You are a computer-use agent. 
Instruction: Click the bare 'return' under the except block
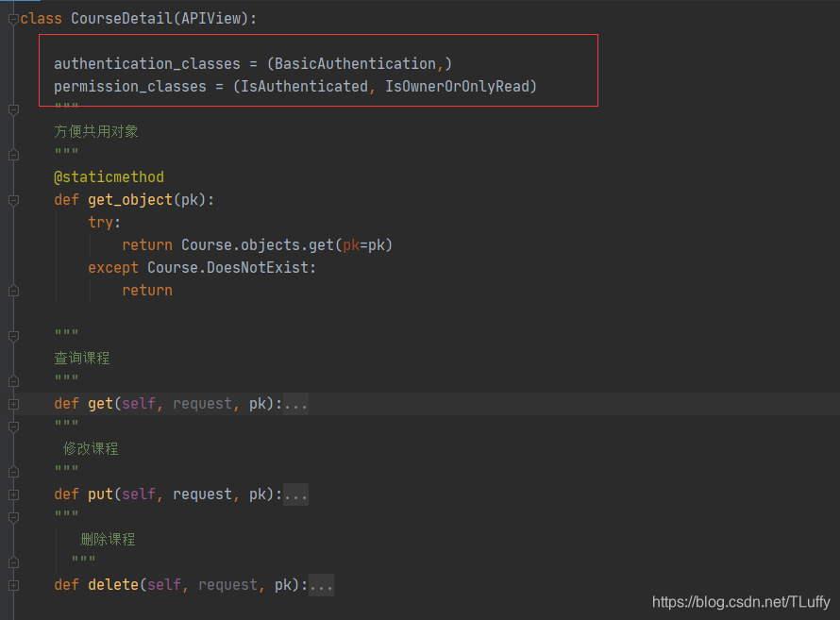point(147,291)
